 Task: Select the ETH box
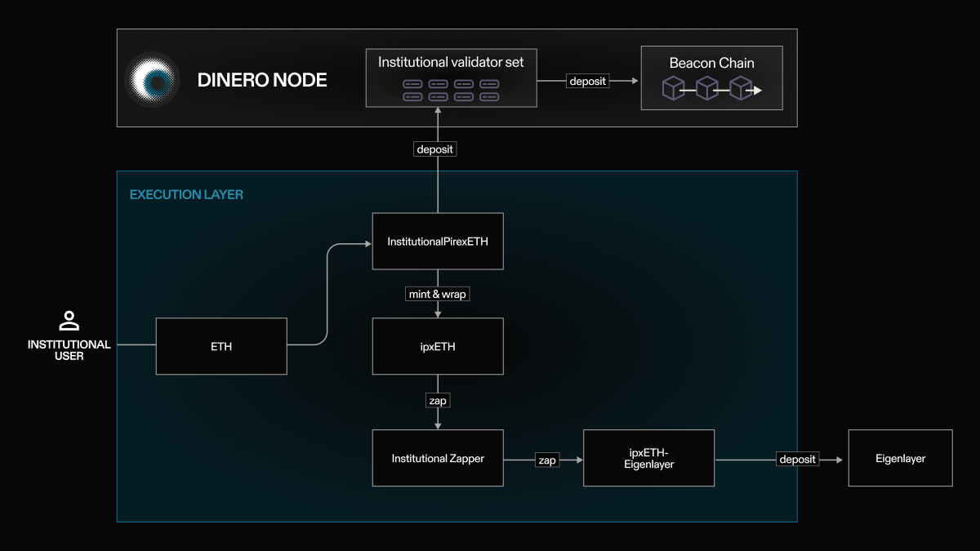coord(221,346)
